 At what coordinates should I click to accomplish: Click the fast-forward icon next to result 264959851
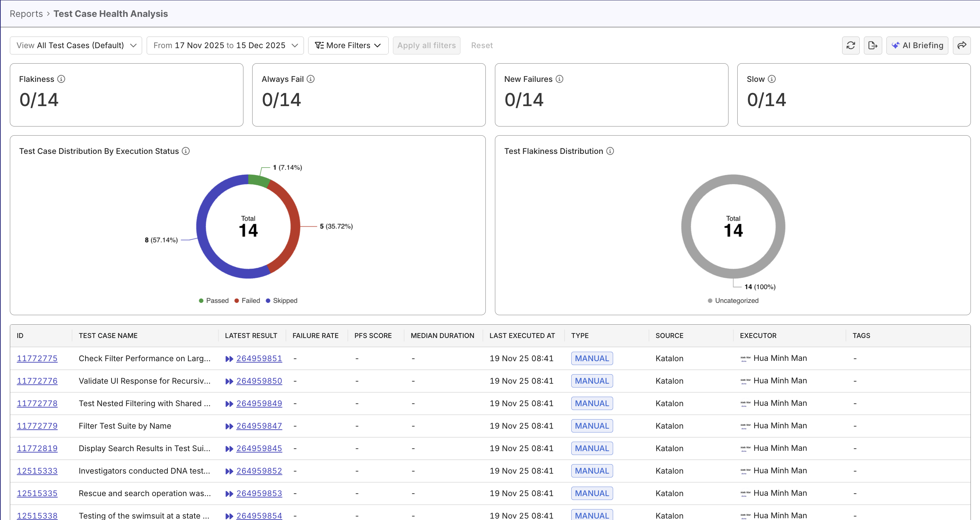click(x=229, y=358)
